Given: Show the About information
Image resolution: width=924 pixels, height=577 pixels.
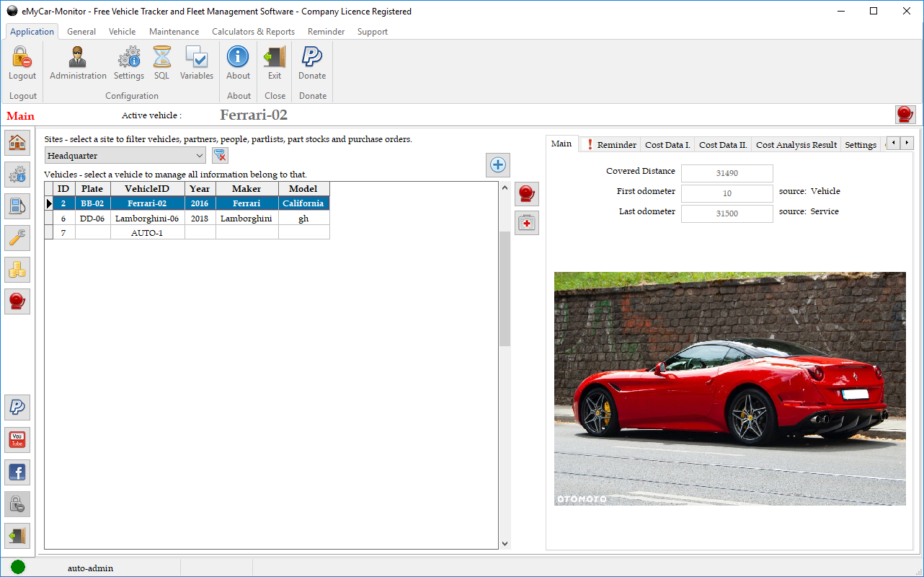Looking at the screenshot, I should [x=239, y=63].
